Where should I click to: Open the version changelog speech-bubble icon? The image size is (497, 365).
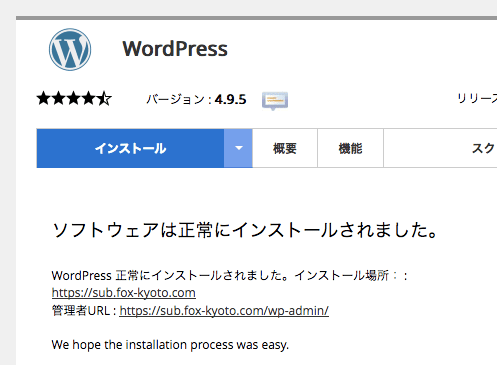275,100
